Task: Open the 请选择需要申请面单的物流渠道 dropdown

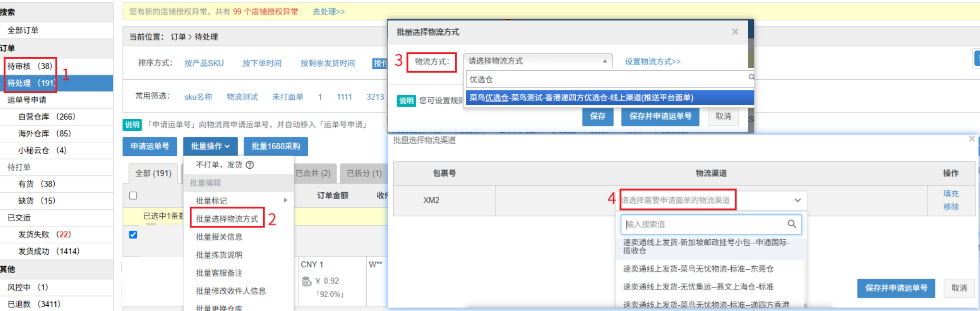Action: coord(713,200)
